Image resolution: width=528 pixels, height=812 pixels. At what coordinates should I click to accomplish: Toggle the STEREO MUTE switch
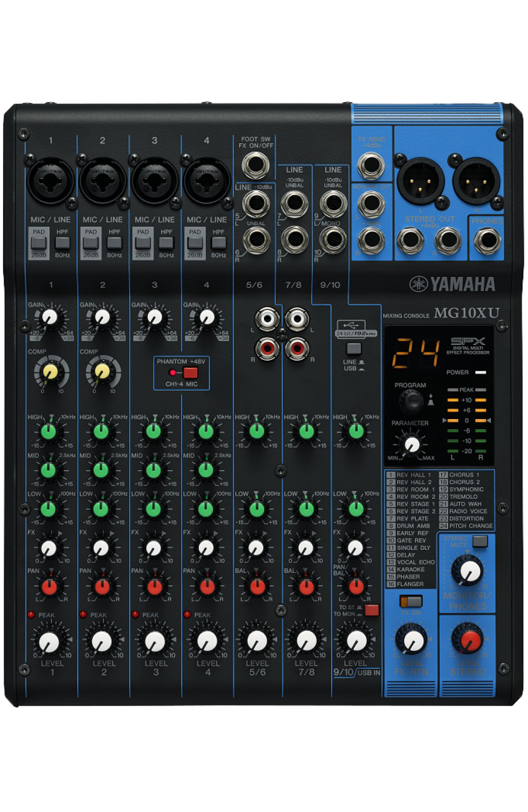point(480,541)
